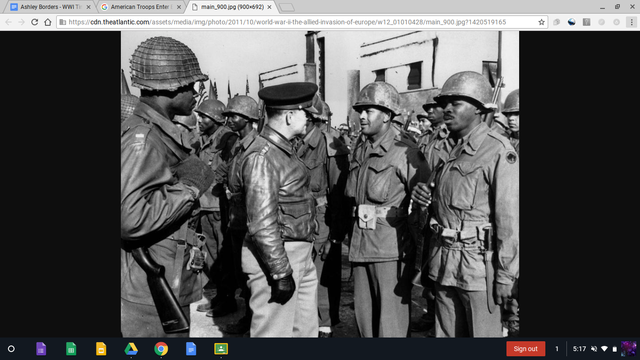Viewport: 640px width, 360px height.
Task: Bookmark this page with the star
Action: tap(541, 22)
